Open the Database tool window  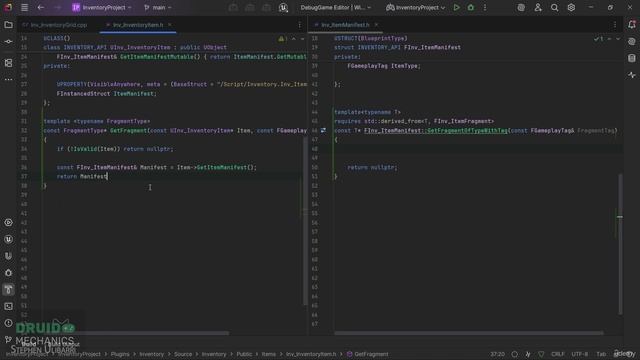click(x=632, y=58)
